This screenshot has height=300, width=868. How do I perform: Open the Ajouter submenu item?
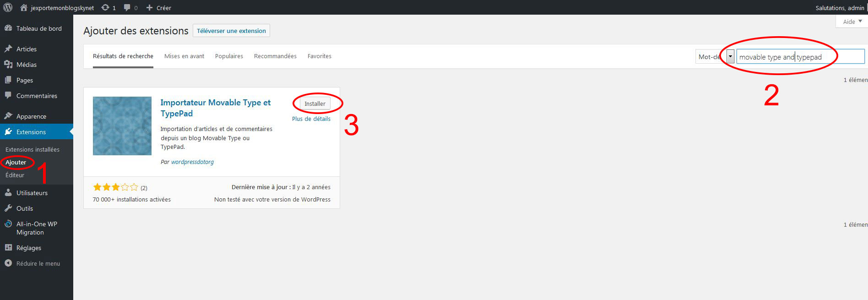coord(16,162)
